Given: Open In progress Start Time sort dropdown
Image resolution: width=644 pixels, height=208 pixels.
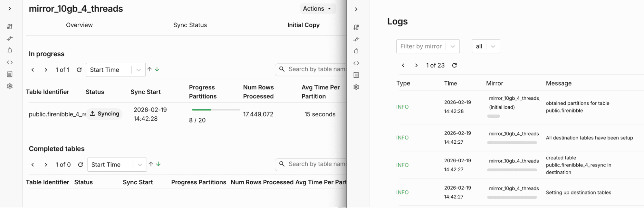Looking at the screenshot, I should pos(115,70).
